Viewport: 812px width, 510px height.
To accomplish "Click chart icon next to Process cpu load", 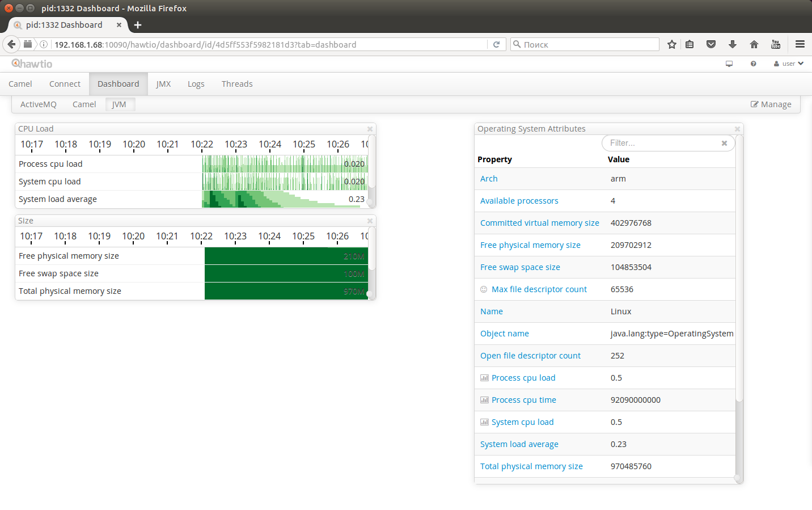I will point(484,378).
